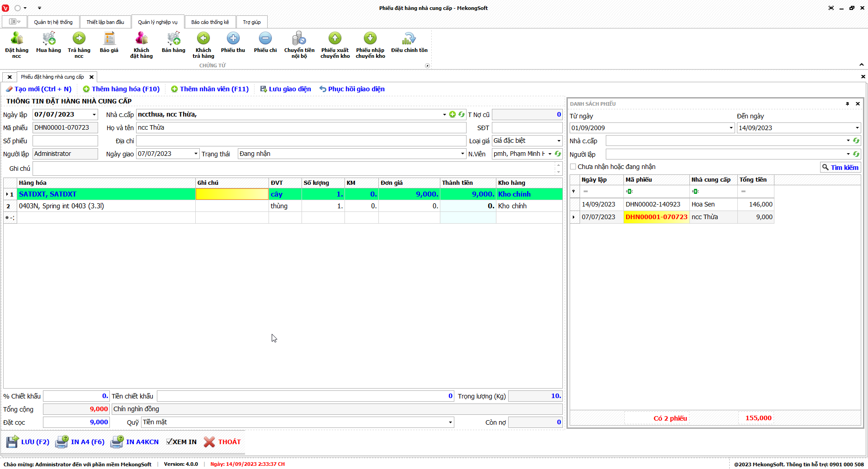Click green add-supplier plus icon beside Nhà c.cấp
Image resolution: width=868 pixels, height=469 pixels.
coord(452,115)
